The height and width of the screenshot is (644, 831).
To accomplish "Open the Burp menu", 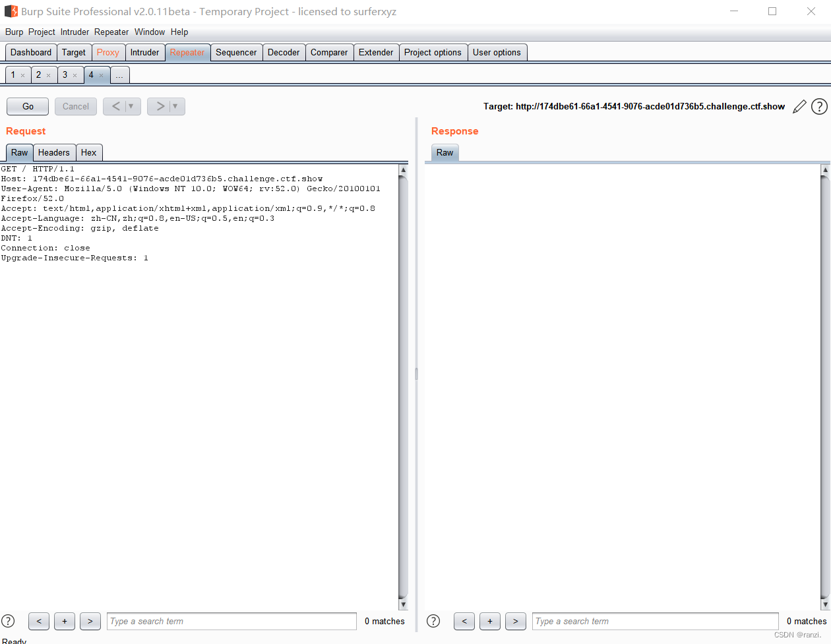I will [x=14, y=32].
